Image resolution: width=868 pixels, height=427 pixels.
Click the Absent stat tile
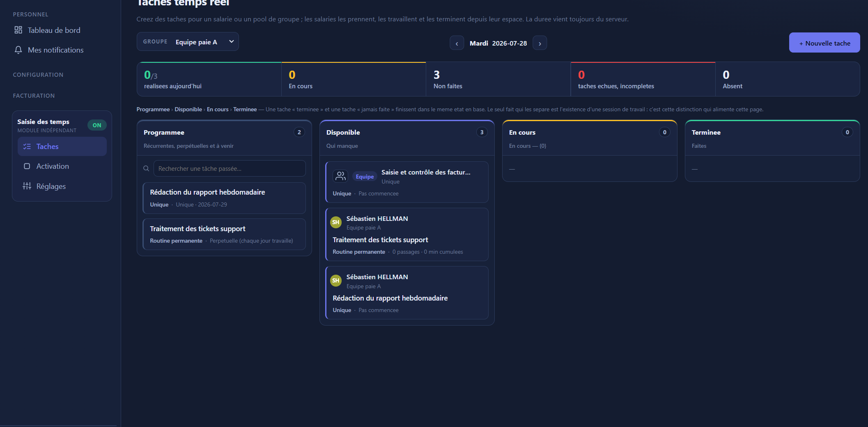pos(788,79)
